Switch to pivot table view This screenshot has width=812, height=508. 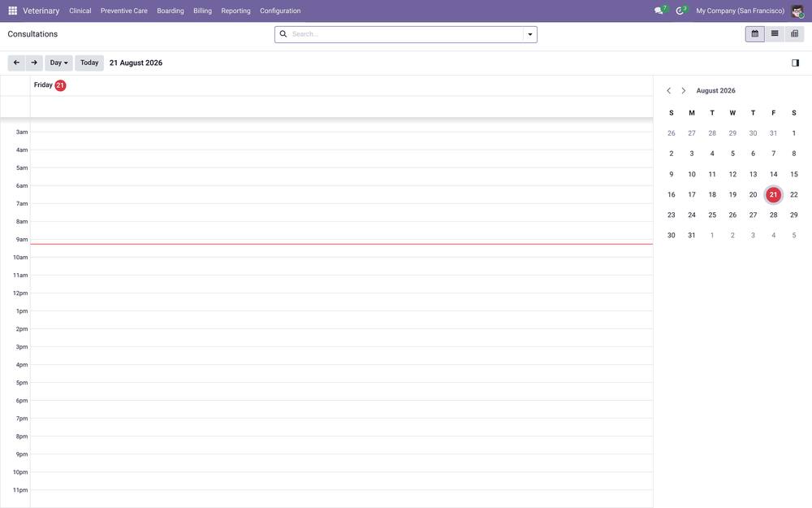click(x=794, y=33)
